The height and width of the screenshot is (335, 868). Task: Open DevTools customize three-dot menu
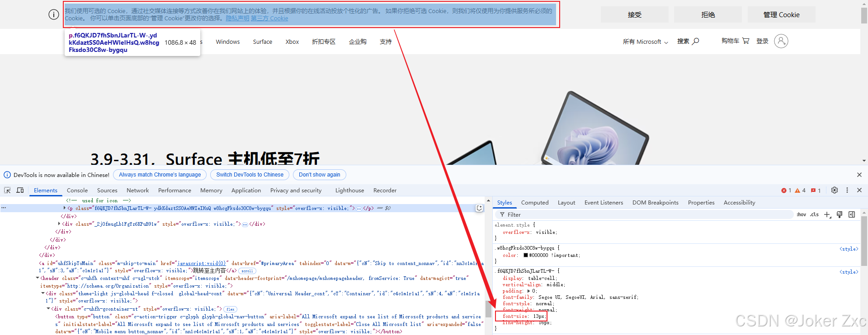click(x=847, y=190)
